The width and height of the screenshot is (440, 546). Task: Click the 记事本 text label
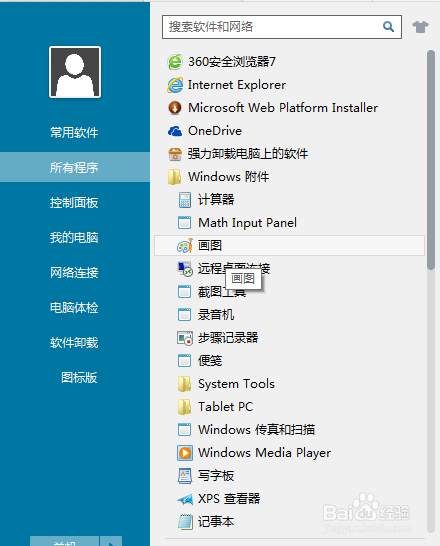216,522
